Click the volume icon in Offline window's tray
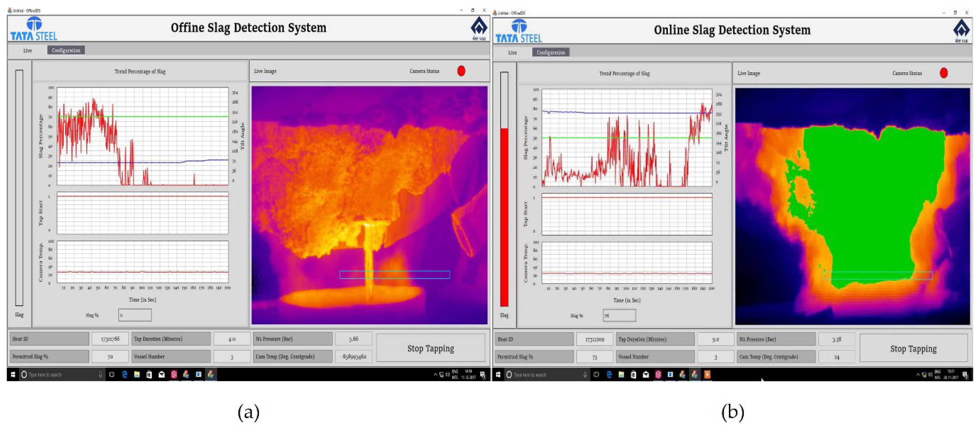 point(447,374)
